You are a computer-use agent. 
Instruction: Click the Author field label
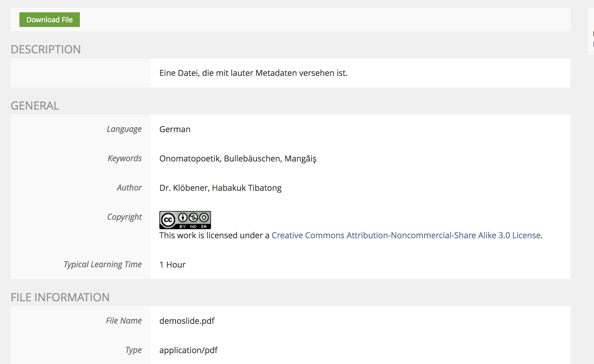tap(129, 188)
